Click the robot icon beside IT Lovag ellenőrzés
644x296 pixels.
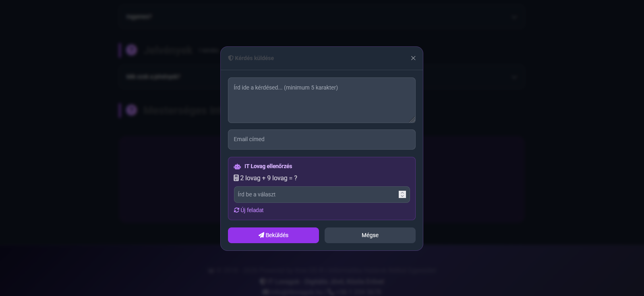pos(237,167)
